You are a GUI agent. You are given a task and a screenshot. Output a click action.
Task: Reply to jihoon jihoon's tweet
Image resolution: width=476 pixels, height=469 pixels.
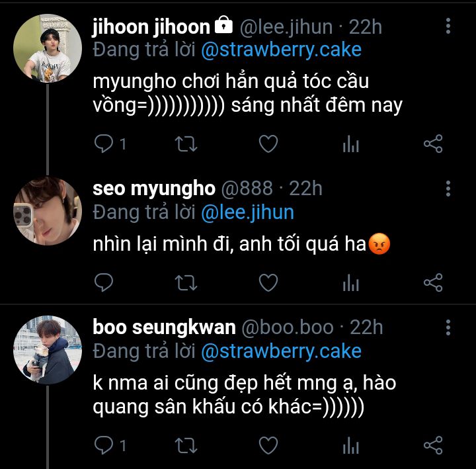tap(104, 144)
